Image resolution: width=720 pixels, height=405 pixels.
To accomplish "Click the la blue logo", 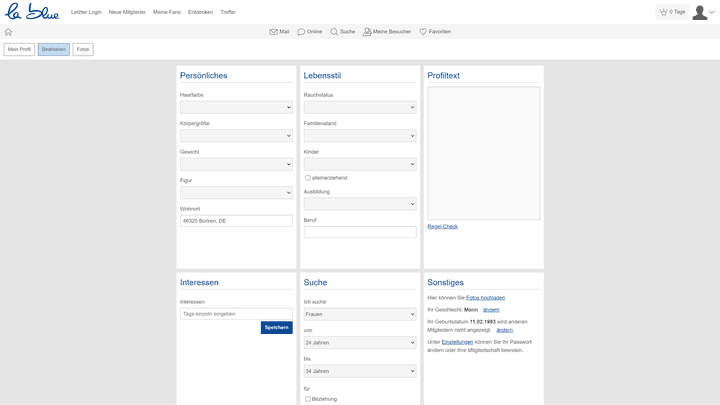I will click(32, 12).
